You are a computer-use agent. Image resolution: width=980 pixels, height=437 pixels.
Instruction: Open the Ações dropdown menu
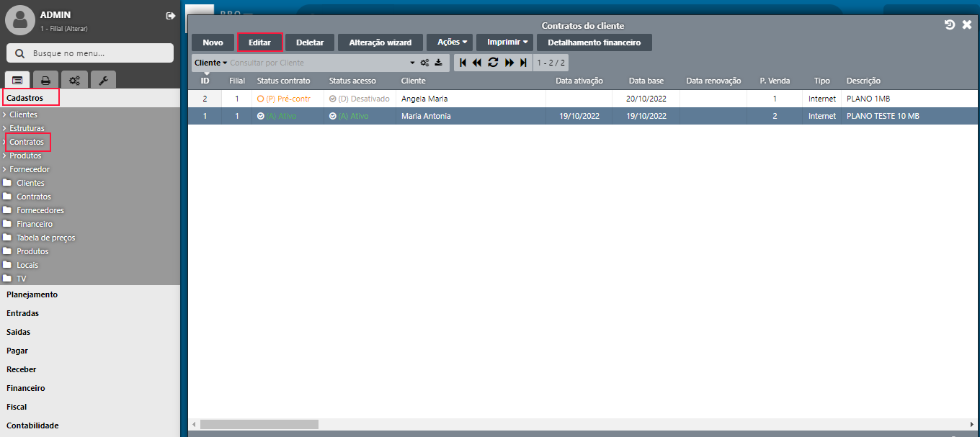click(452, 42)
